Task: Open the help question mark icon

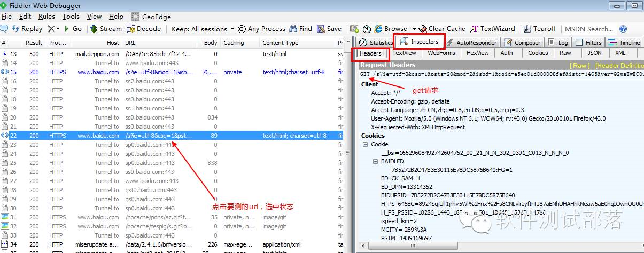Action: 623,29
